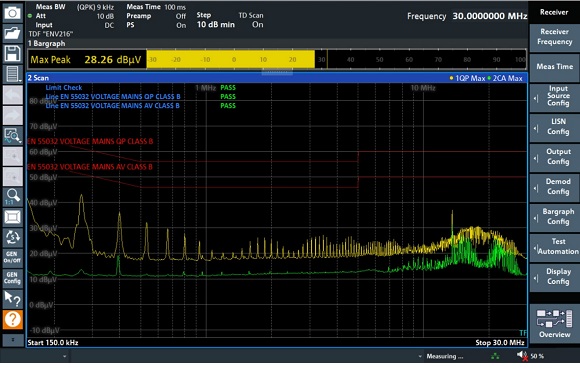Click the yellow Max Peak bargraph level

[231, 60]
